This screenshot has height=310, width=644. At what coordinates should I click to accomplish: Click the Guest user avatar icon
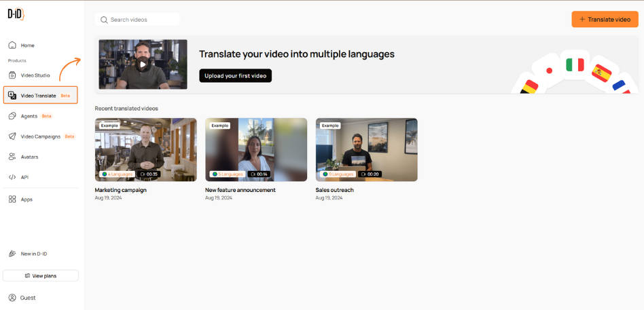(x=13, y=298)
